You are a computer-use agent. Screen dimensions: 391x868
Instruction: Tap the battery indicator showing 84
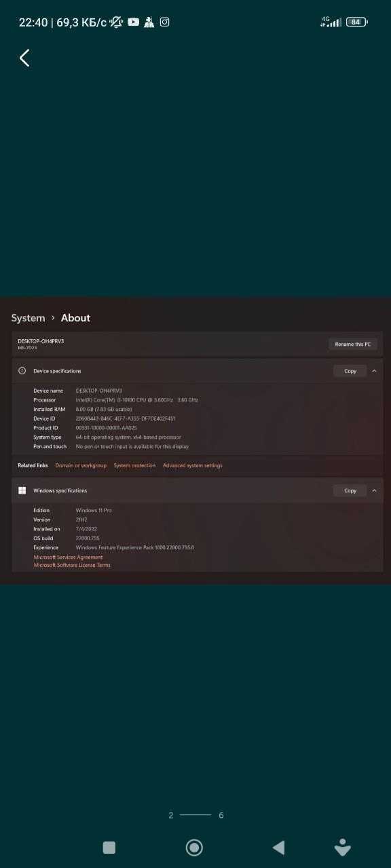pyautogui.click(x=357, y=22)
